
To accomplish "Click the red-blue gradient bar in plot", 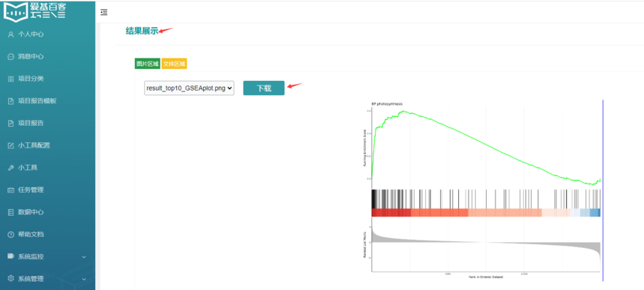I will coord(486,212).
